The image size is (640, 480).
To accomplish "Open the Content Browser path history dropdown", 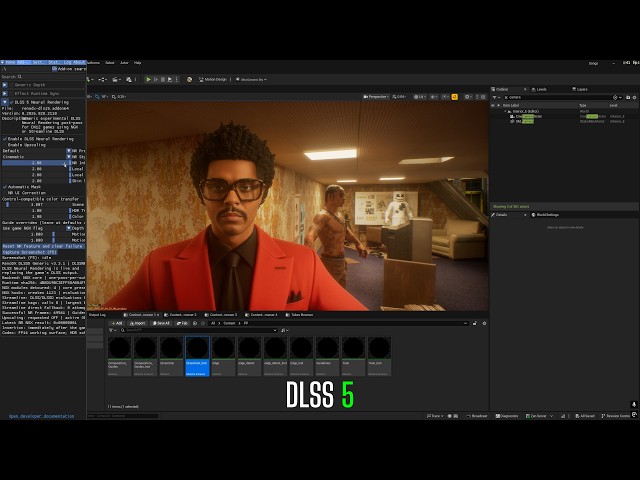I will [465, 323].
